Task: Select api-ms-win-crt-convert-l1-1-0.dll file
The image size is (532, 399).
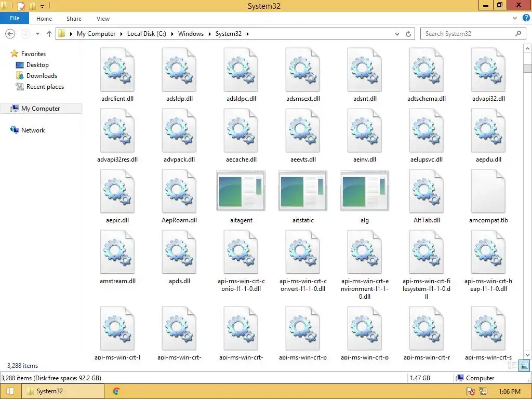Action: [303, 252]
